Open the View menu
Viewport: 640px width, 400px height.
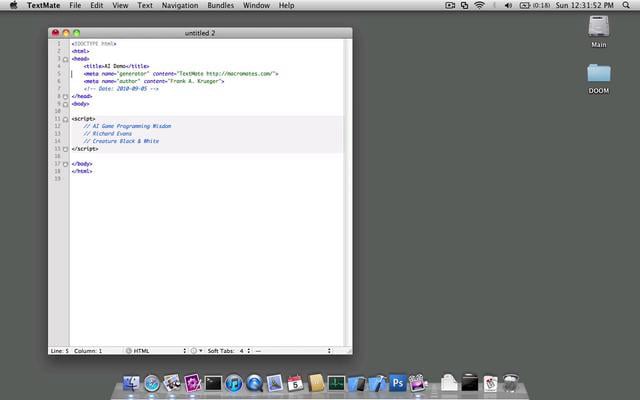pos(120,5)
